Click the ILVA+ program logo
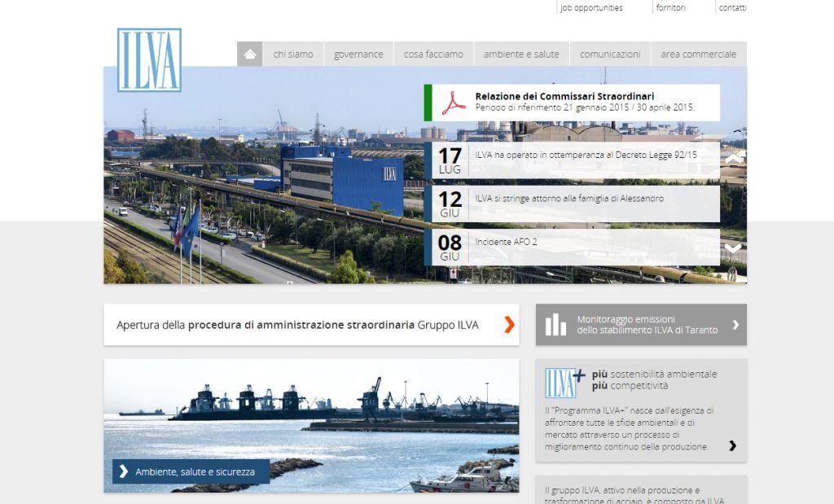This screenshot has height=504, width=834. pos(564,383)
